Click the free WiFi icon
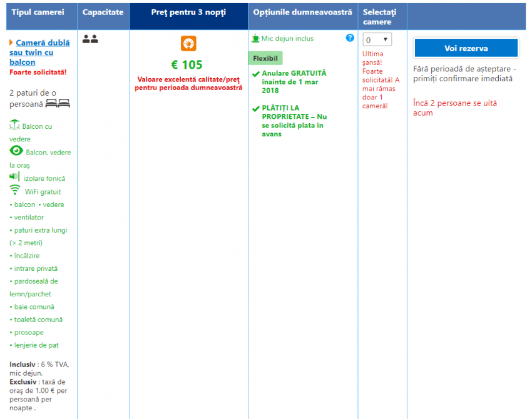Viewport: 532px width, 419px height. click(15, 190)
